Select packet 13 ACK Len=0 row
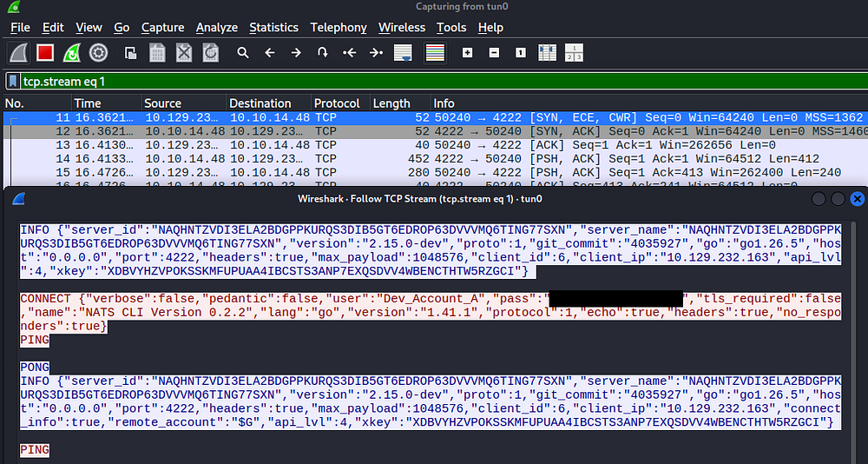This screenshot has width=868, height=464. click(435, 145)
